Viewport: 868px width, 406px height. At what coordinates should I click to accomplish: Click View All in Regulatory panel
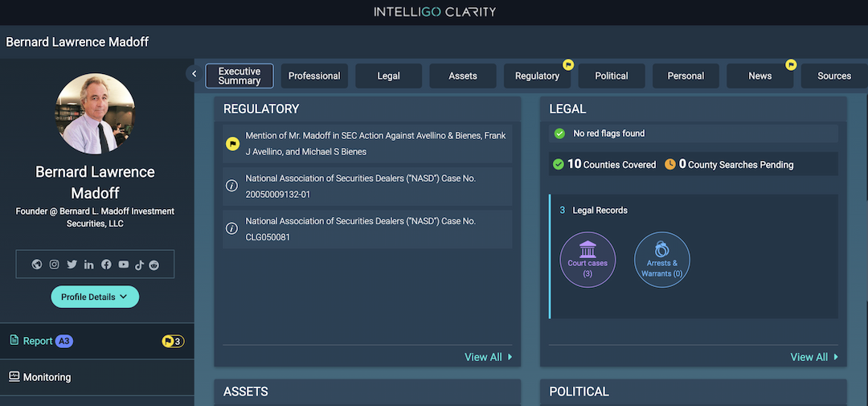coord(488,357)
